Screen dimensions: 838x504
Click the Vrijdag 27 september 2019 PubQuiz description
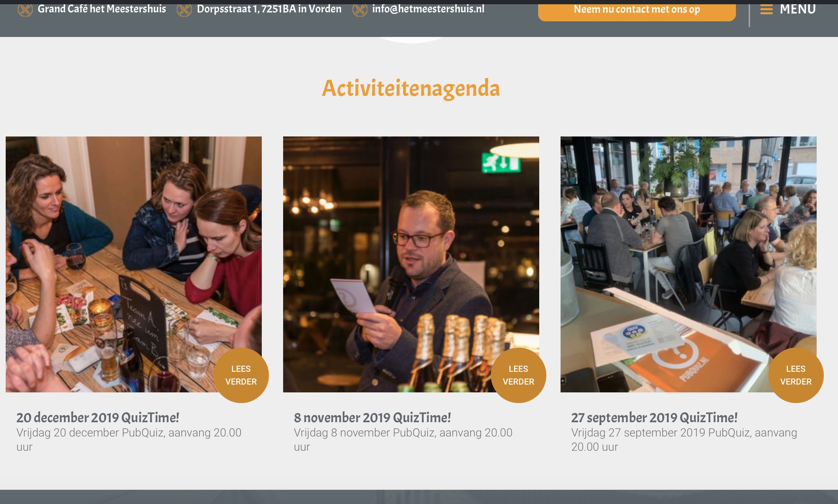[684, 440]
